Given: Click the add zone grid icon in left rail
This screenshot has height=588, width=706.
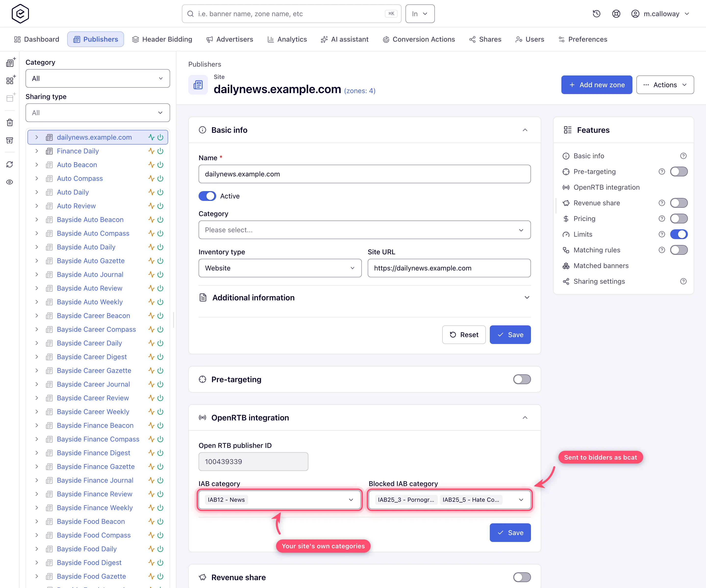Looking at the screenshot, I should pyautogui.click(x=11, y=80).
